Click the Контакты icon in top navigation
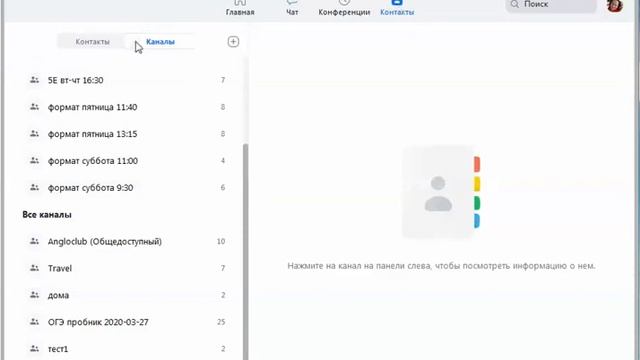This screenshot has width=640, height=360. point(397,2)
